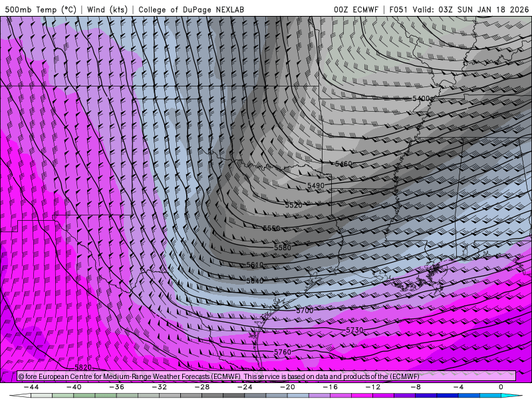Click the -44 colorbar temperature label
The image size is (532, 399).
31,387
